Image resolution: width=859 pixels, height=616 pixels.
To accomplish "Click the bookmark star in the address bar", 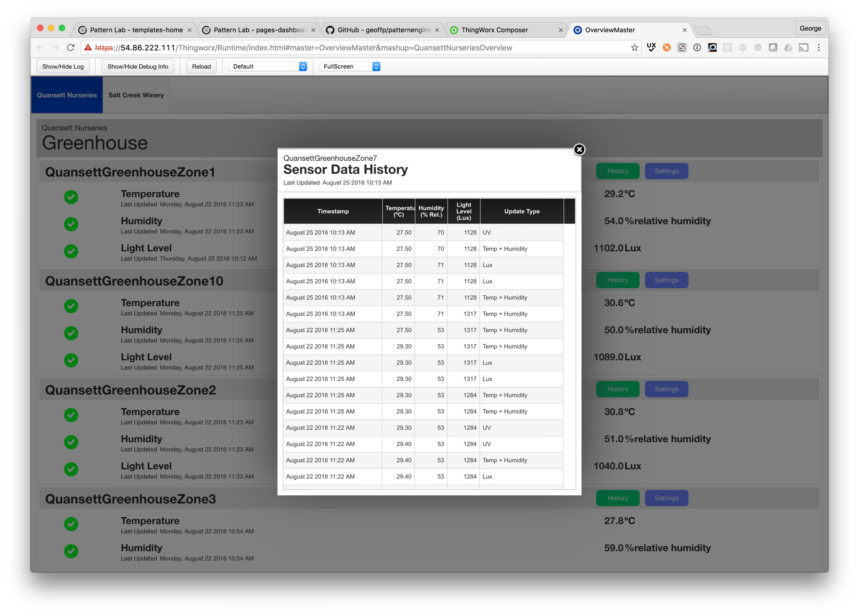I will (634, 48).
